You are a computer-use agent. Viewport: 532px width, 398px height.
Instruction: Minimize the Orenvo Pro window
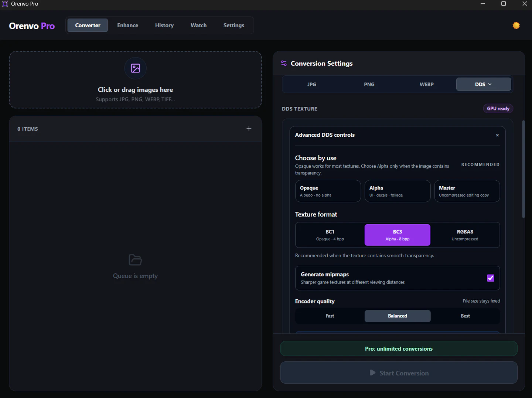[x=482, y=4]
